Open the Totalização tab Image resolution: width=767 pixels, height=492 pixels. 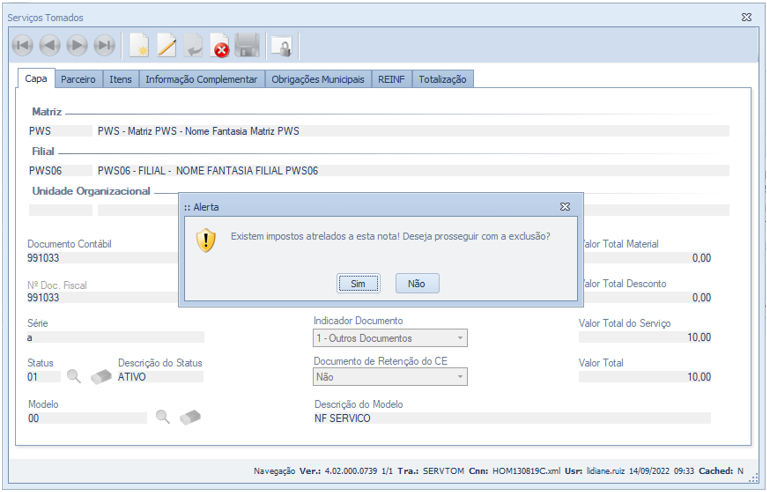[x=443, y=79]
